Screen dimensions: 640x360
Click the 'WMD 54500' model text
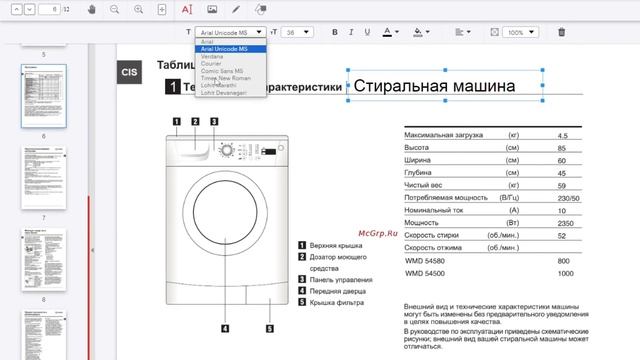pyautogui.click(x=425, y=273)
